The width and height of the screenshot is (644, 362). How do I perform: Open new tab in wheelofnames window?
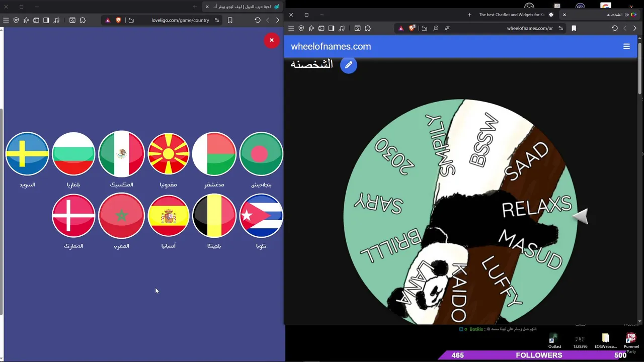point(469,15)
